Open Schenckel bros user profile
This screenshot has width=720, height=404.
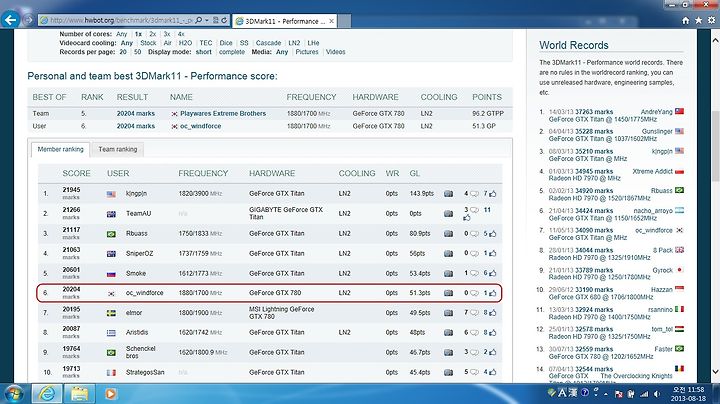coord(141,352)
